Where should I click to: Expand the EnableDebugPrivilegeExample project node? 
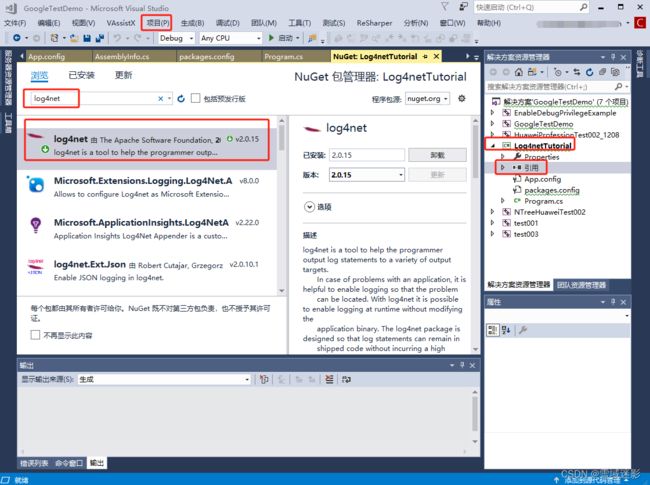492,113
